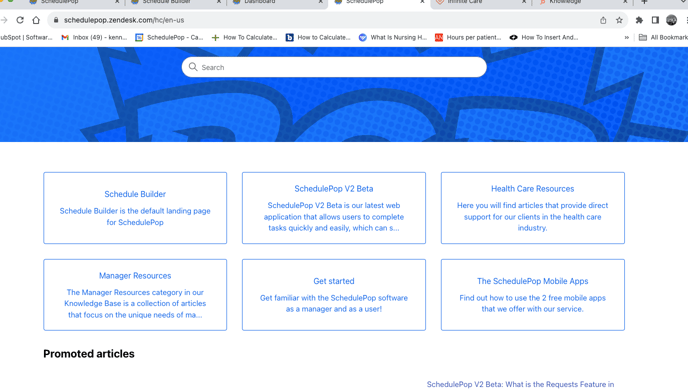Close the Infinite Care tab

(x=524, y=2)
